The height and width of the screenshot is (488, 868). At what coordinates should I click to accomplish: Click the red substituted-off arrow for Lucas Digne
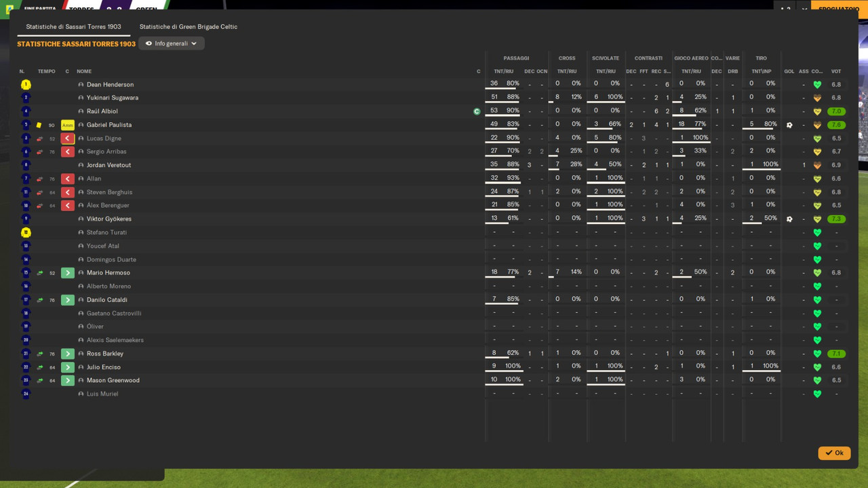tap(68, 138)
